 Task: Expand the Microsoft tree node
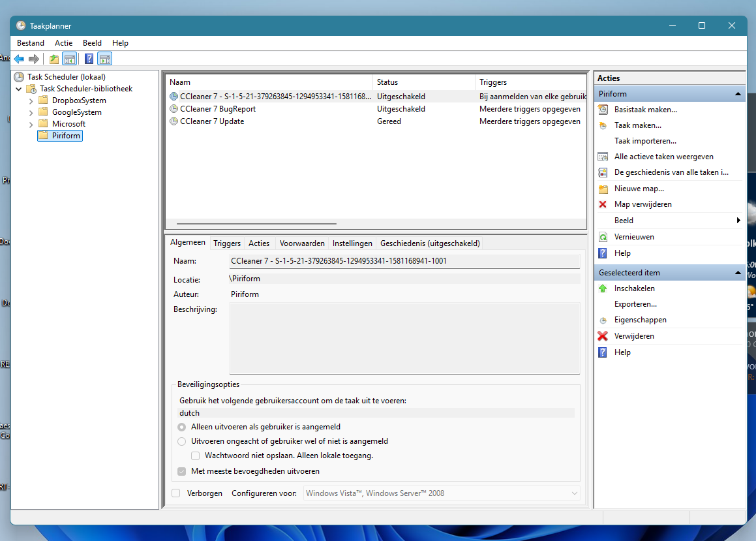[31, 125]
